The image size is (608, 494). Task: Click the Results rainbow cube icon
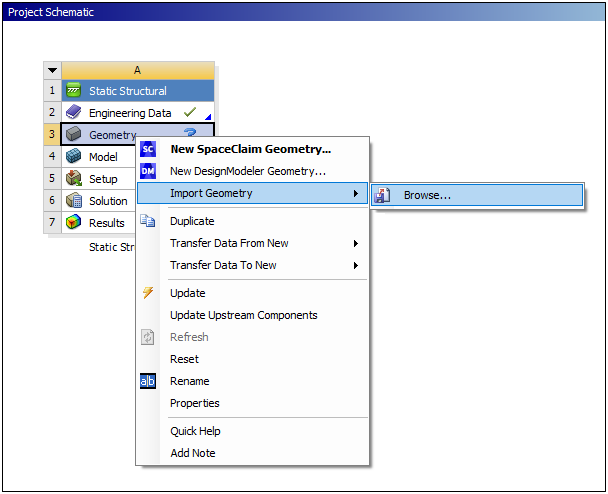click(73, 222)
